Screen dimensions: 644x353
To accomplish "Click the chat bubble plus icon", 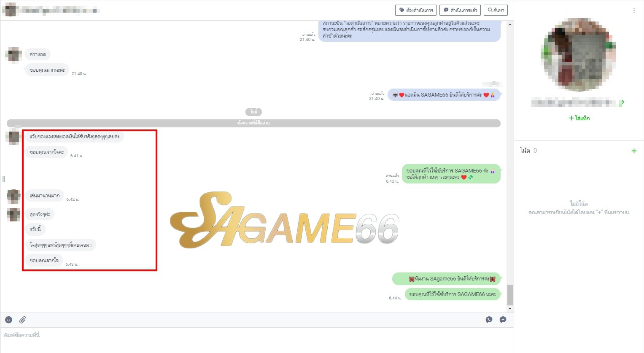I will pos(503,320).
